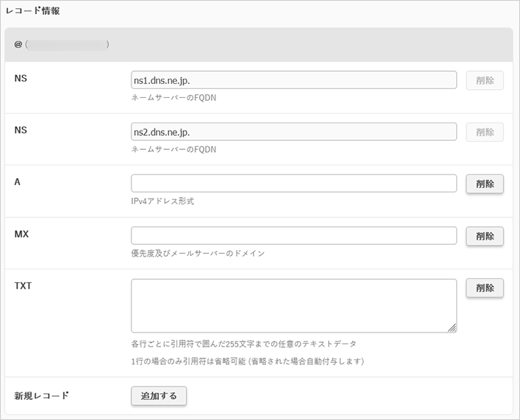
Task: Click the ns1.dns.ne.jp. name server field
Action: click(293, 80)
